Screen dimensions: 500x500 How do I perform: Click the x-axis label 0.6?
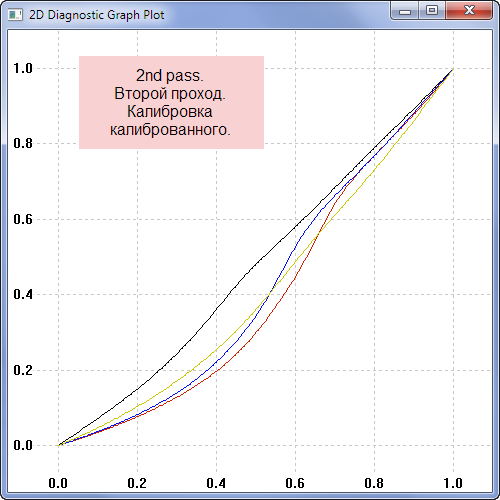[295, 483]
